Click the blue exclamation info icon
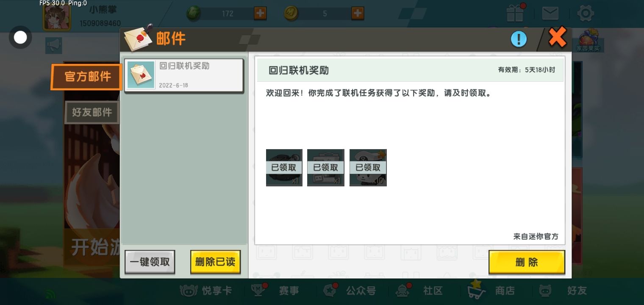Screen dimensions: 644x305 (x=519, y=39)
